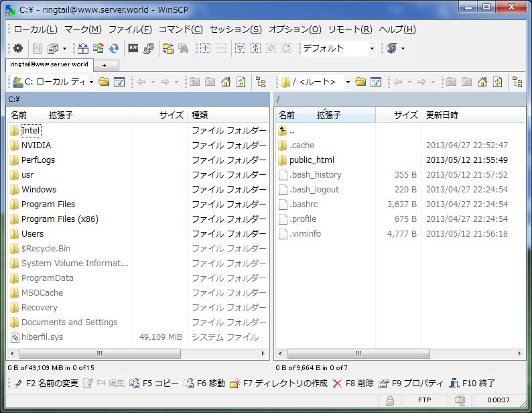532x413 pixels.
Task: Click Unselect files minus icon
Action: [220, 48]
